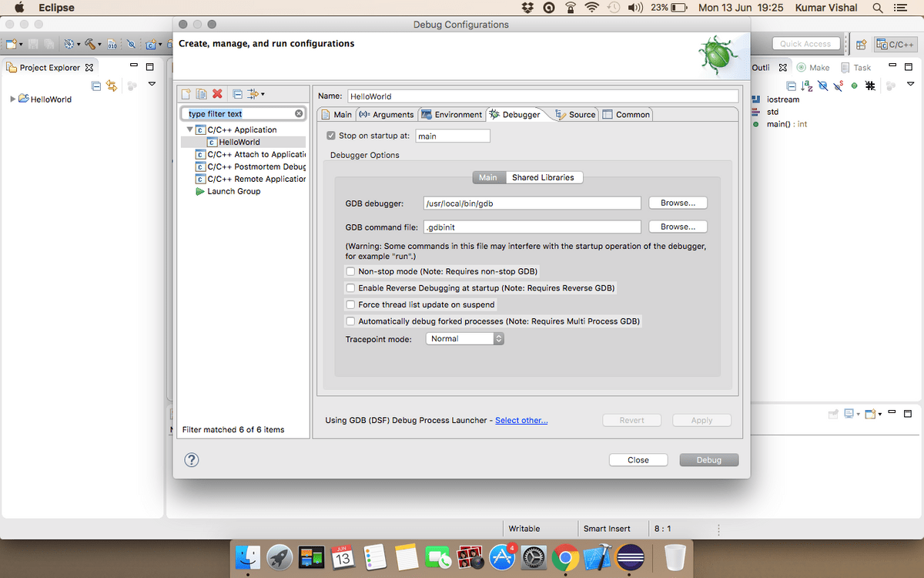
Task: Duplicate the selected launch configuration
Action: click(201, 94)
